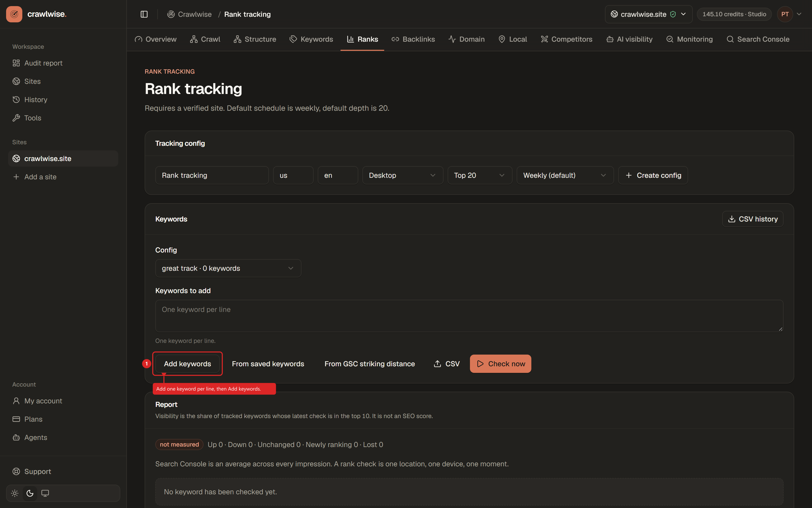
Task: Select the Ranks tab
Action: click(x=362, y=39)
